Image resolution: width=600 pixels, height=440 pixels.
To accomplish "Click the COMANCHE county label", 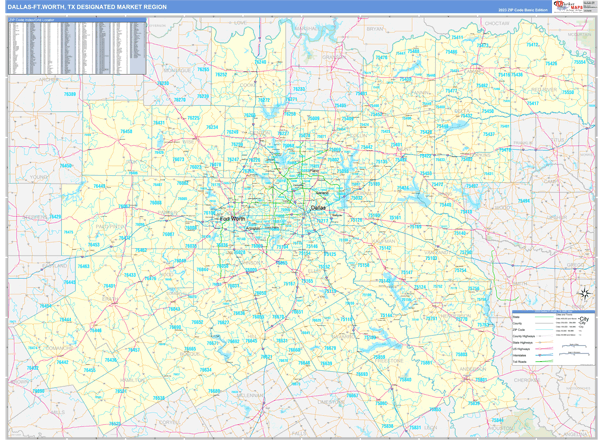I will pyautogui.click(x=60, y=348).
